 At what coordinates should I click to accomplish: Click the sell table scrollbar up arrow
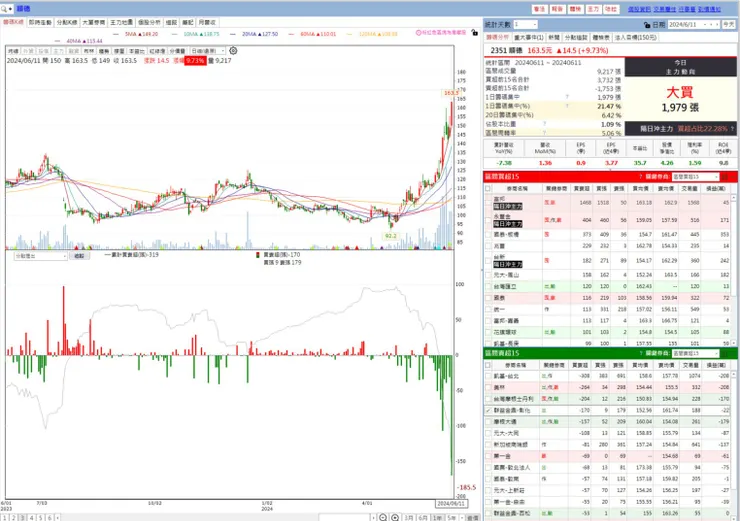[x=734, y=374]
